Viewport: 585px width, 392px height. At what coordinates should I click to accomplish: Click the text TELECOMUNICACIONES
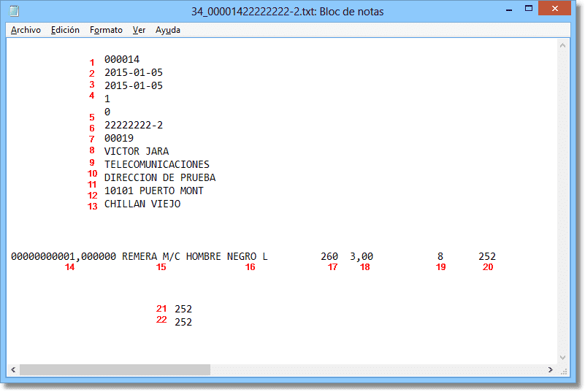point(157,164)
